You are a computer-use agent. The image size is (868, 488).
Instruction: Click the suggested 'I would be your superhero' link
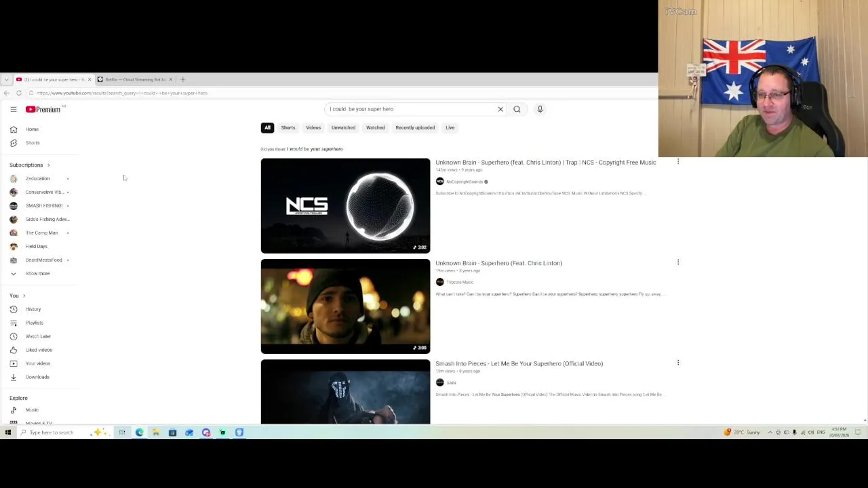coord(315,149)
